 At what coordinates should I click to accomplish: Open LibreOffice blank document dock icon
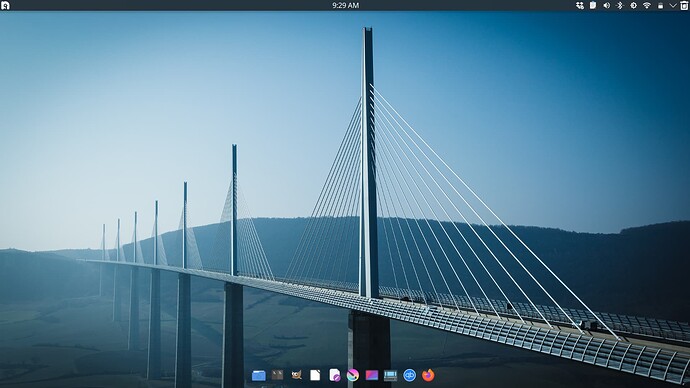click(x=315, y=375)
